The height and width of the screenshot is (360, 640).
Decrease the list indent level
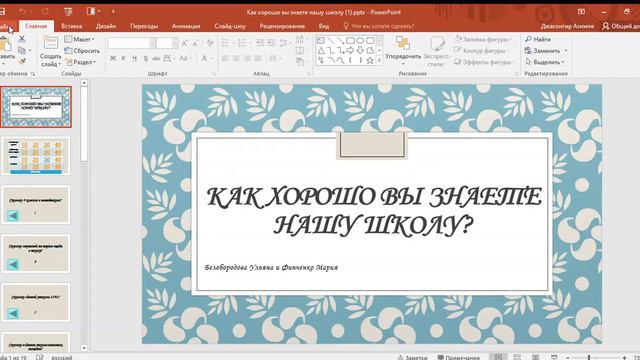(260, 43)
